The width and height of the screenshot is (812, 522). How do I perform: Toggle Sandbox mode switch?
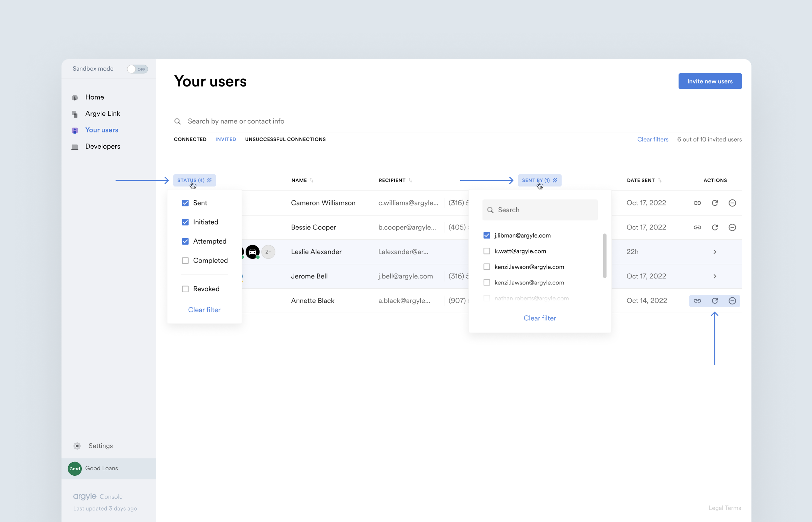click(137, 69)
